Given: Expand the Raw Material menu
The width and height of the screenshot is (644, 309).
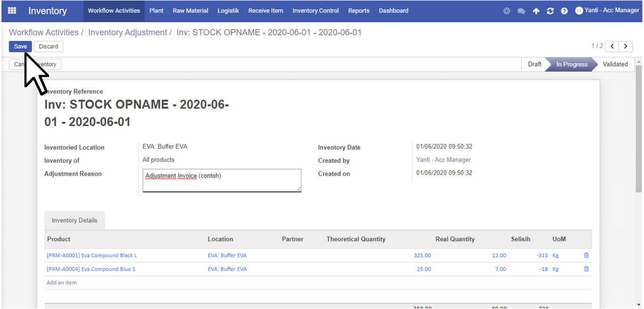Looking at the screenshot, I should (x=191, y=10).
